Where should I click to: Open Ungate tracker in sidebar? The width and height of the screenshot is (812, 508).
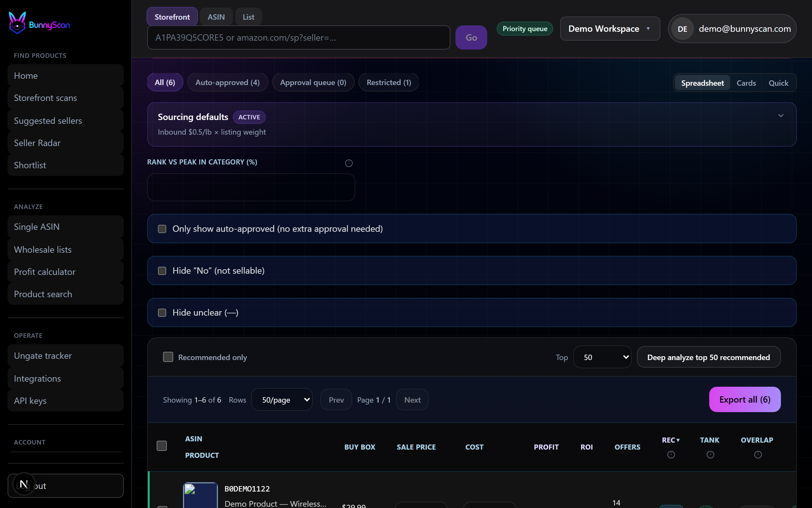point(65,356)
